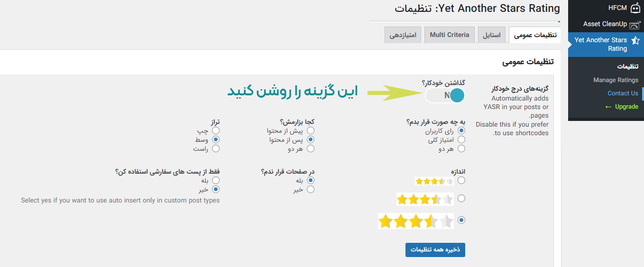
Task: Select هر دو under به چه صورت قرار بدم
Action: 461,148
